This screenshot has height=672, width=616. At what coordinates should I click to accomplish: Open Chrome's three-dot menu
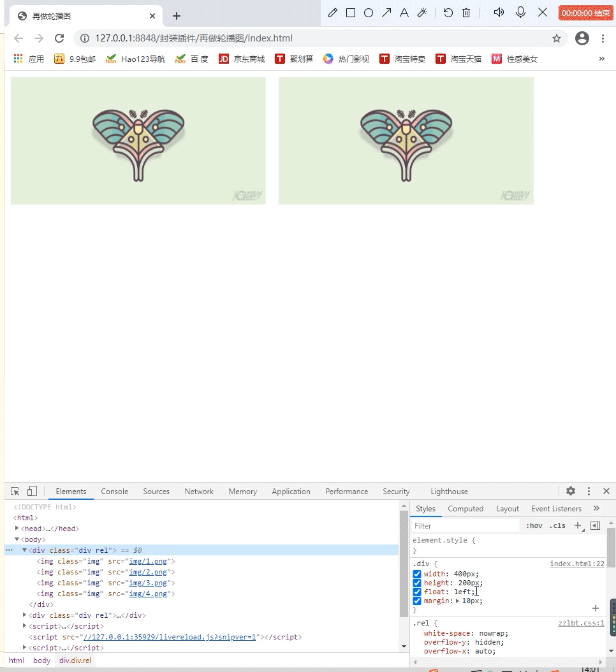pyautogui.click(x=603, y=38)
